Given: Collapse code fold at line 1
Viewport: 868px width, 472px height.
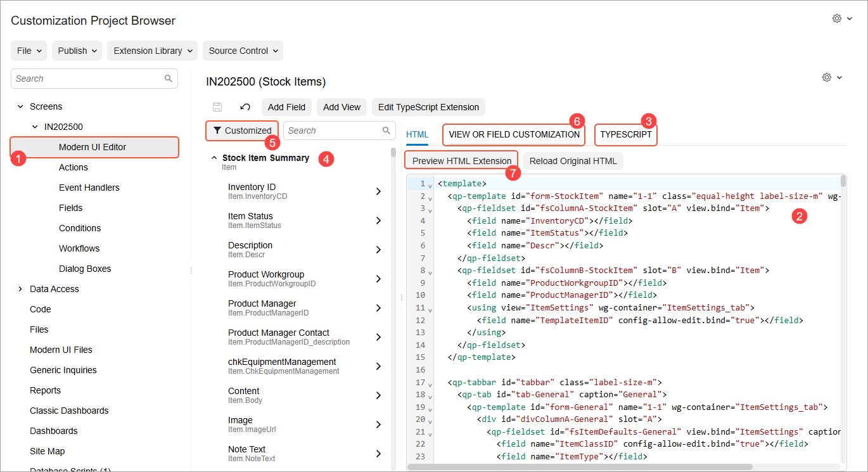Looking at the screenshot, I should coord(430,185).
